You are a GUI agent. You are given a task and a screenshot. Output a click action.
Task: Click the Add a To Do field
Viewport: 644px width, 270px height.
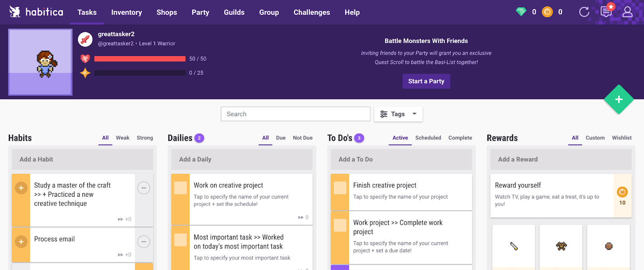point(401,159)
